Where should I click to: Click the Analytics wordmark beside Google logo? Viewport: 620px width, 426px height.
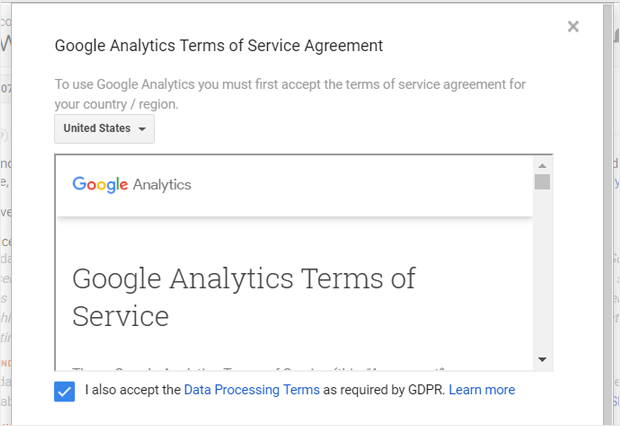pyautogui.click(x=162, y=185)
